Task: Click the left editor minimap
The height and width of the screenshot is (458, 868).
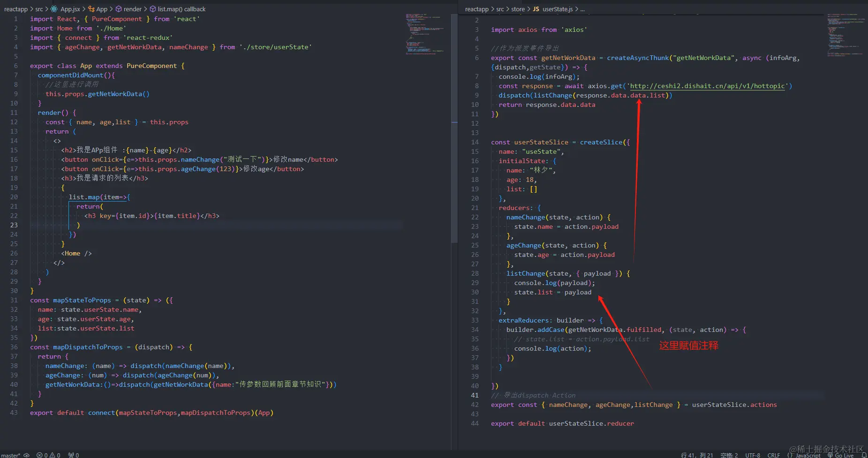Action: click(x=424, y=34)
